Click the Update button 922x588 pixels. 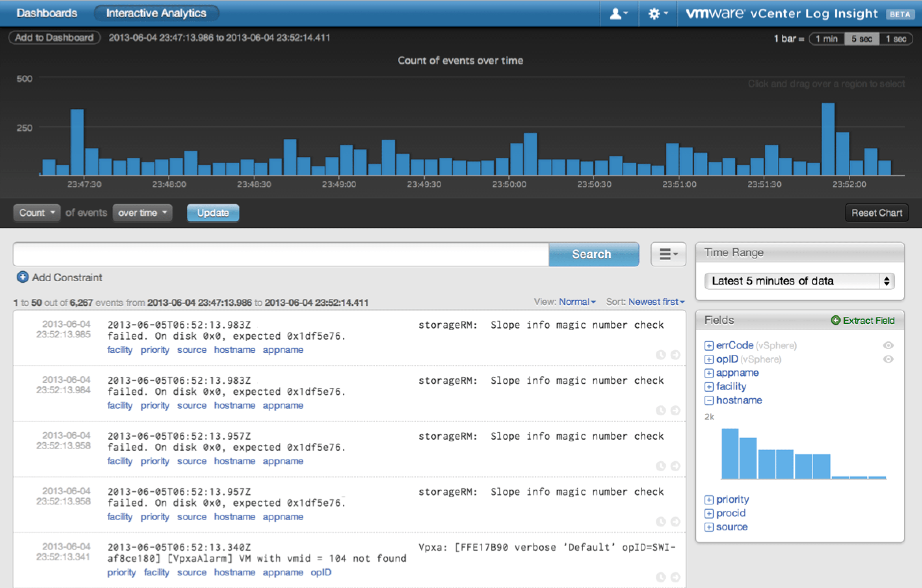click(213, 213)
